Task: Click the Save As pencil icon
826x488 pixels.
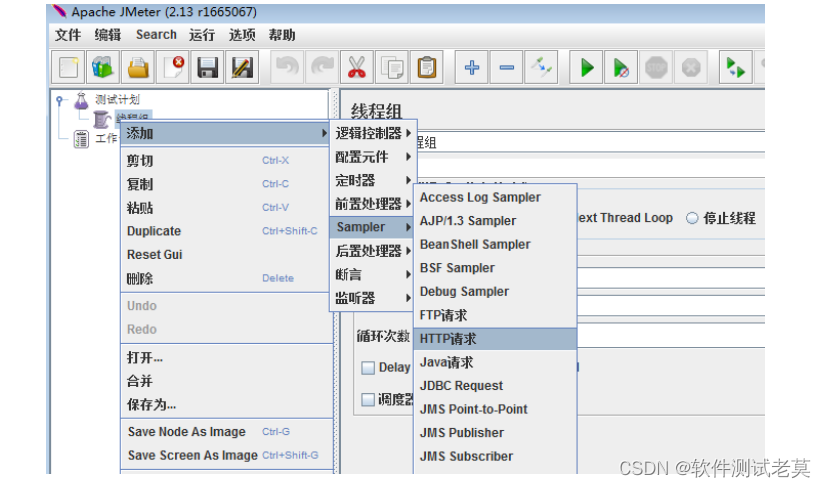Action: click(x=242, y=67)
